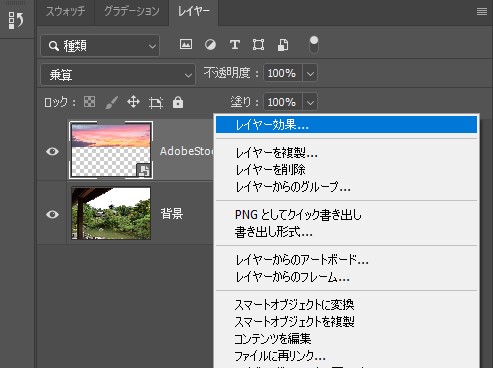This screenshot has width=493, height=368.
Task: Click the 背景 layer thumbnail
Action: (x=111, y=213)
